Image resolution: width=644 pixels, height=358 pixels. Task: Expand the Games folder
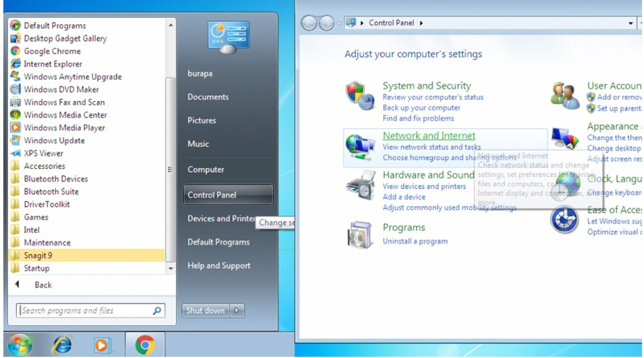pyautogui.click(x=29, y=217)
